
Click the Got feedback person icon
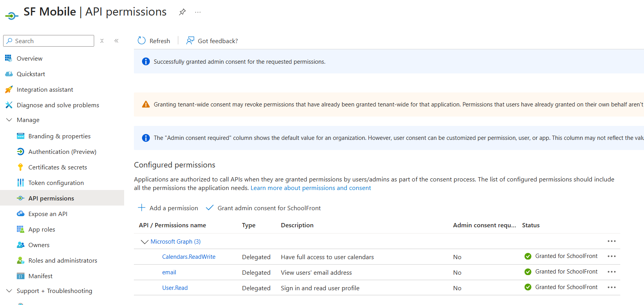pyautogui.click(x=190, y=41)
